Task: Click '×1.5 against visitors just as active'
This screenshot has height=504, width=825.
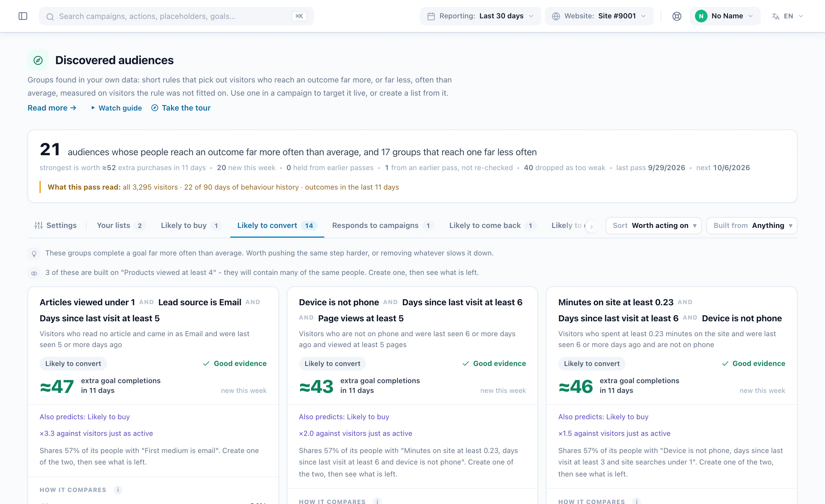Action: pos(614,433)
